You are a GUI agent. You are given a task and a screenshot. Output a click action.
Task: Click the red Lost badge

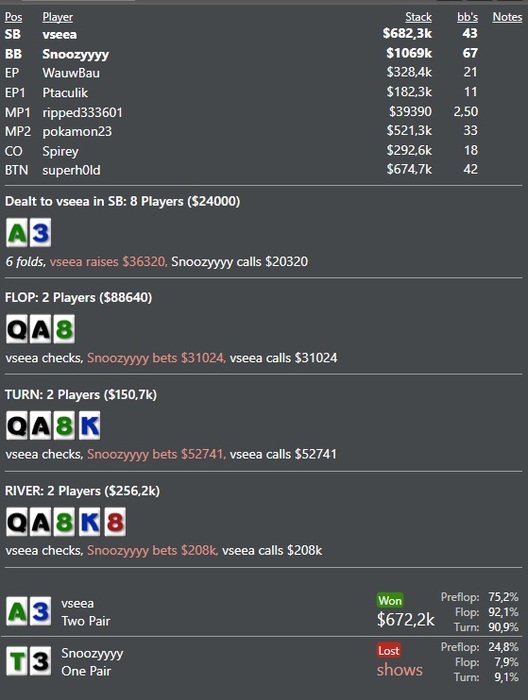pyautogui.click(x=388, y=650)
